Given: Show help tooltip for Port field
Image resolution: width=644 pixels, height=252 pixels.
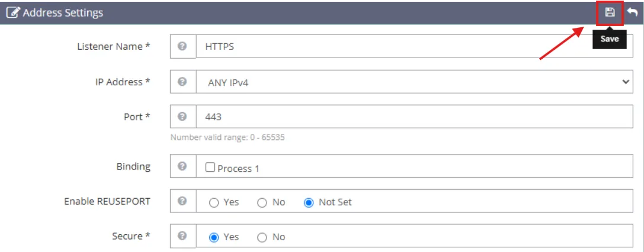Looking at the screenshot, I should [x=182, y=117].
